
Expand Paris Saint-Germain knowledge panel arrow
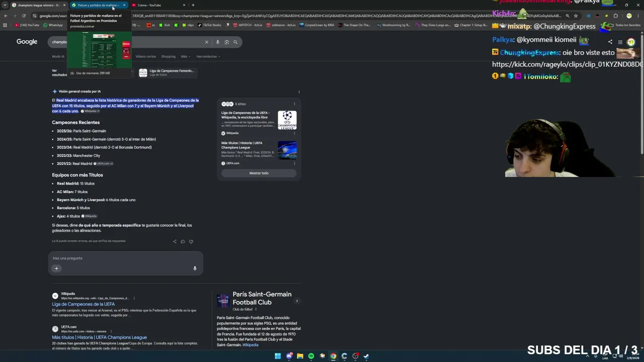[x=297, y=301]
